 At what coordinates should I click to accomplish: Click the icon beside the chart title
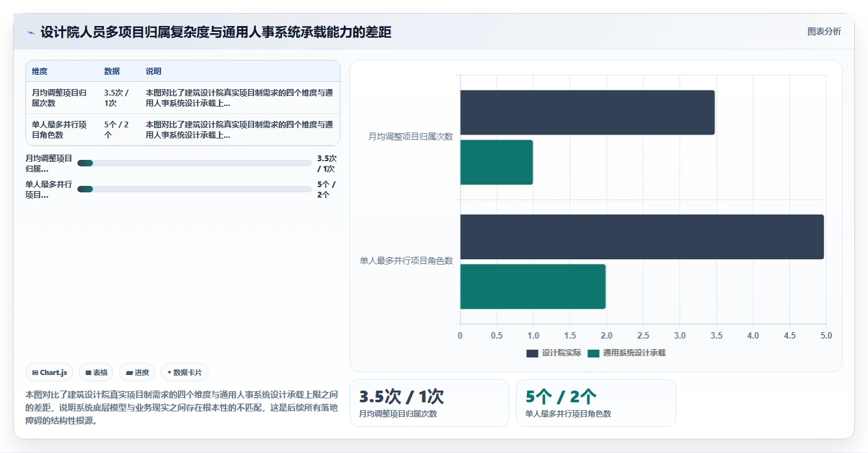pos(31,32)
